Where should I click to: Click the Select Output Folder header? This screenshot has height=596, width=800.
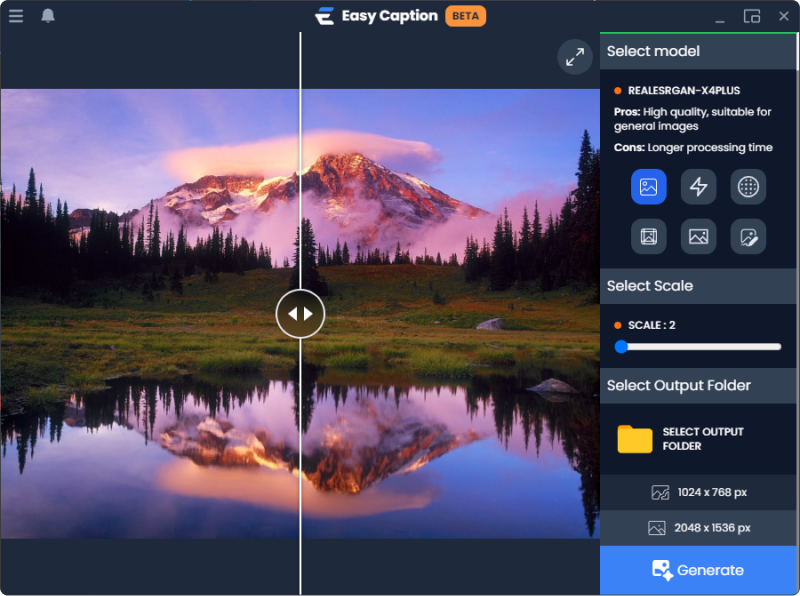coord(698,385)
